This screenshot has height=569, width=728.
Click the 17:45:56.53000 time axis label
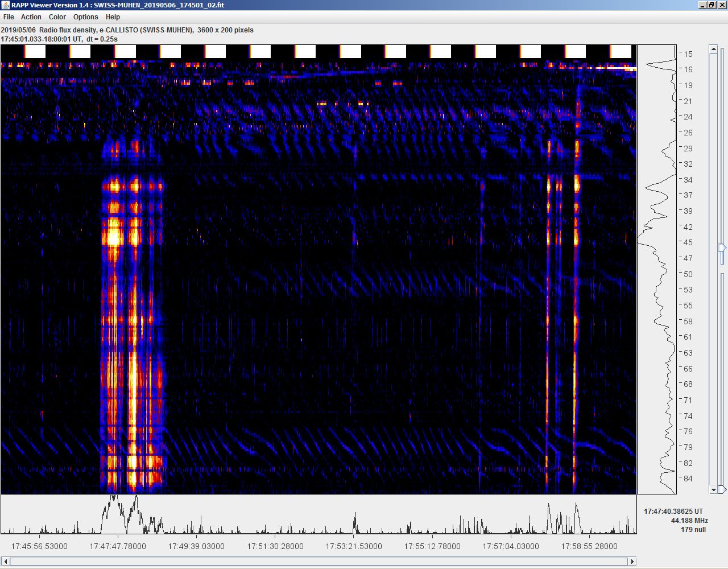[39, 546]
